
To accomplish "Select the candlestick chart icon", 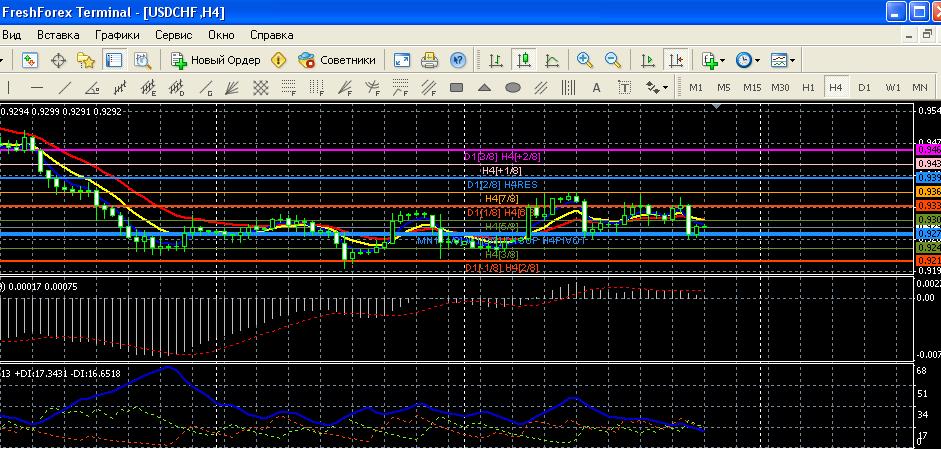I will tap(523, 61).
